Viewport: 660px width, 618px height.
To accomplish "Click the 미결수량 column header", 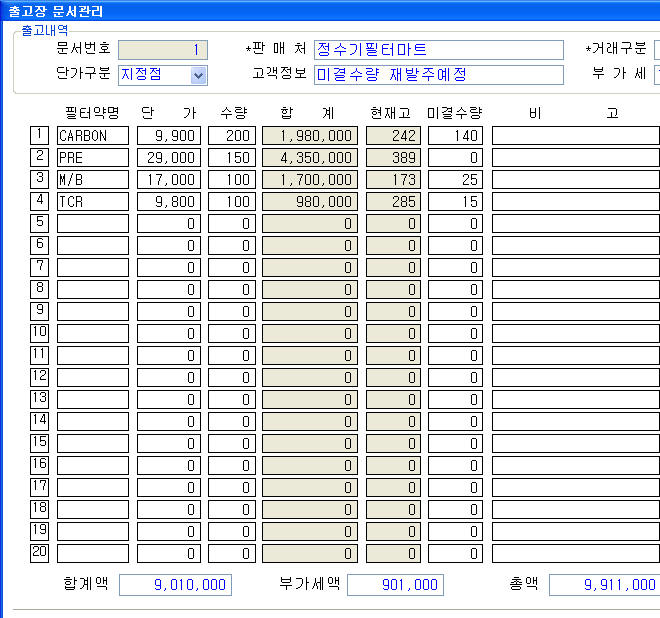I will (x=455, y=112).
